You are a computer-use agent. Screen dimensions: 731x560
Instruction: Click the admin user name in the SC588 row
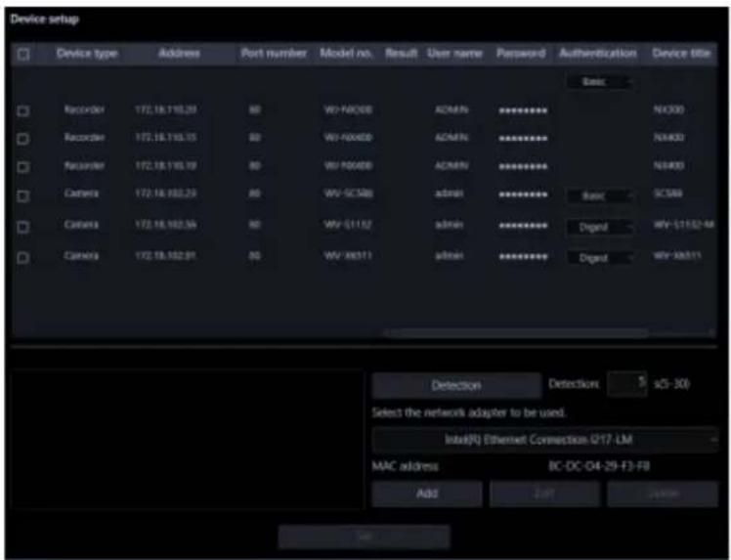449,194
